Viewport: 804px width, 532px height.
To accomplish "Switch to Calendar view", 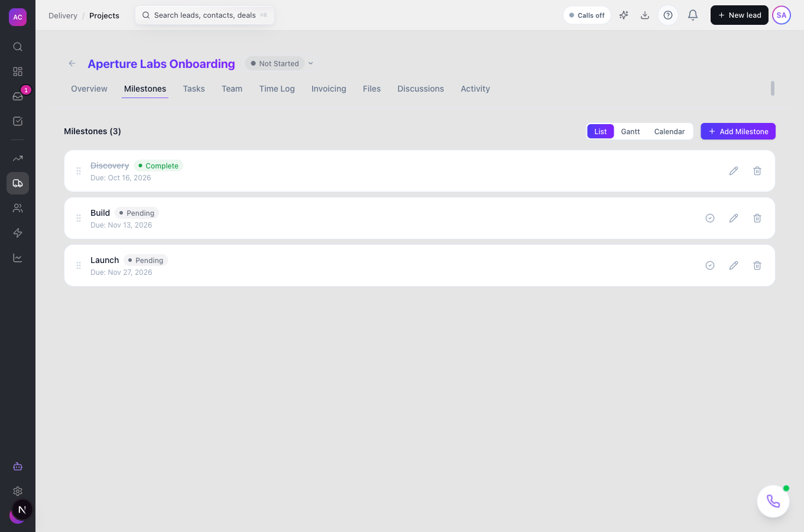I will [669, 131].
